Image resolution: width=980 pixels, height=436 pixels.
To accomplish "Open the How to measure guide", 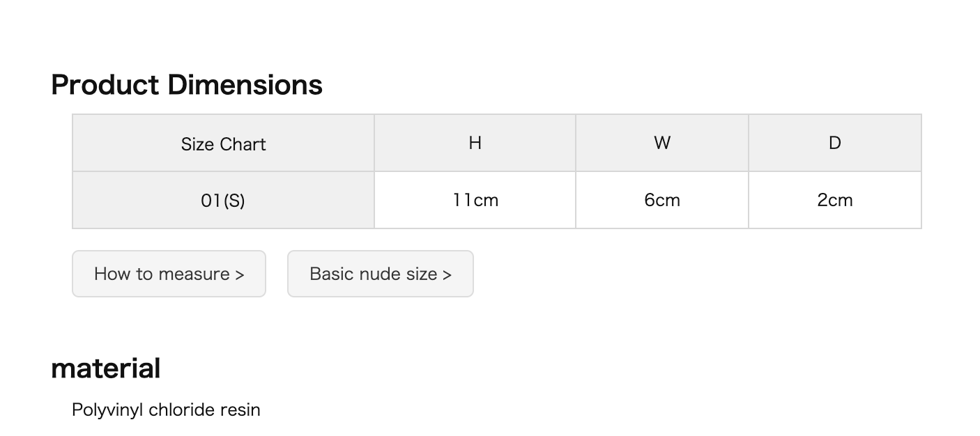I will (169, 274).
